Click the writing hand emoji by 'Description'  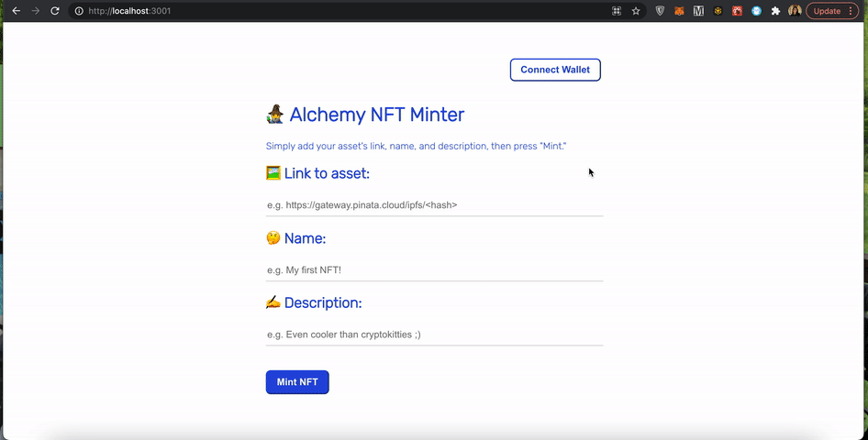coord(273,302)
